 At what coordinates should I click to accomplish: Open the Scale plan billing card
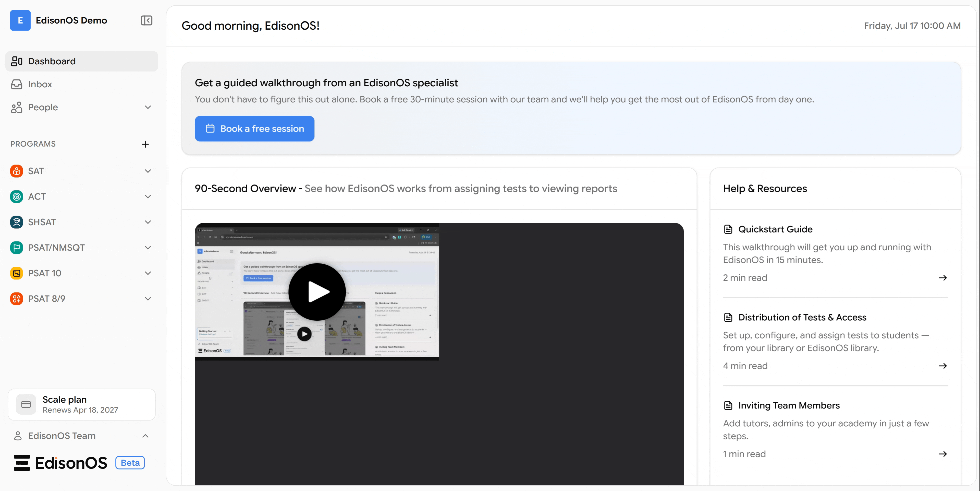(82, 405)
